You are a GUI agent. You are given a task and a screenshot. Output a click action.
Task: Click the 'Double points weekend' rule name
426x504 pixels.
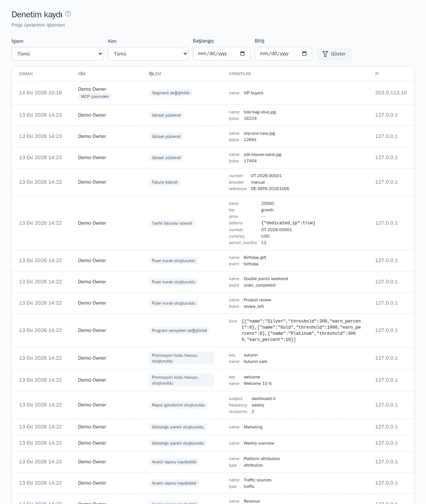[x=266, y=279]
